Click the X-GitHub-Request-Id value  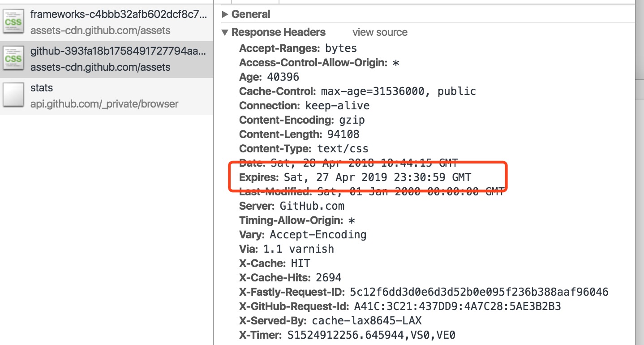(457, 306)
